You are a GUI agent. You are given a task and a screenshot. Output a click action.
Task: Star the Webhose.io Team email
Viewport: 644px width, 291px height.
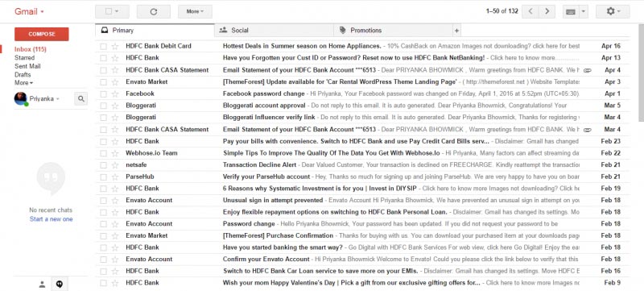click(115, 153)
